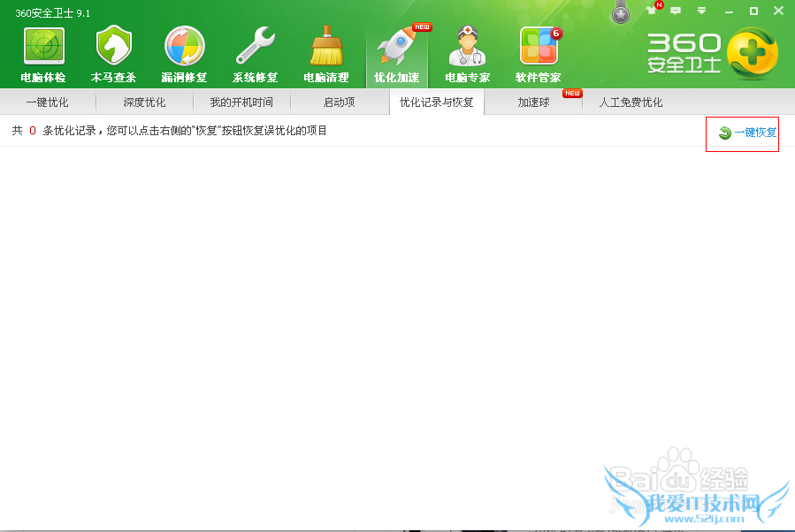This screenshot has width=795, height=532.
Task: Switch to 加速球 tab
Action: coord(533,103)
